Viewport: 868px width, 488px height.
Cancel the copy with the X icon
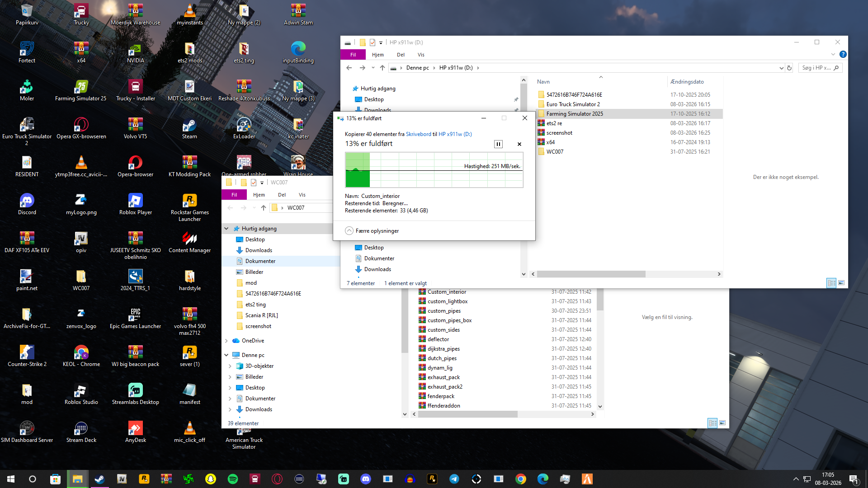pyautogui.click(x=519, y=144)
